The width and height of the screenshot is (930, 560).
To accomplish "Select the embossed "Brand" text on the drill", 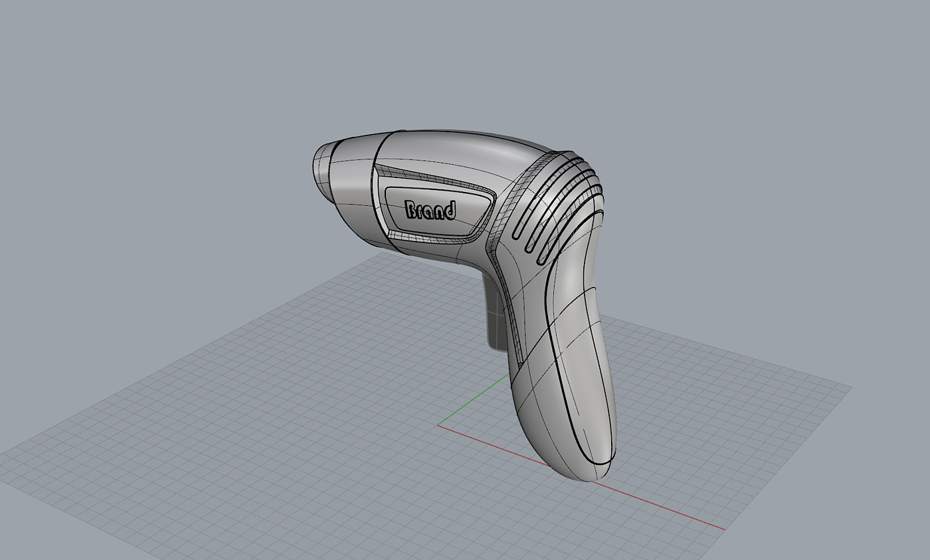I will click(430, 211).
